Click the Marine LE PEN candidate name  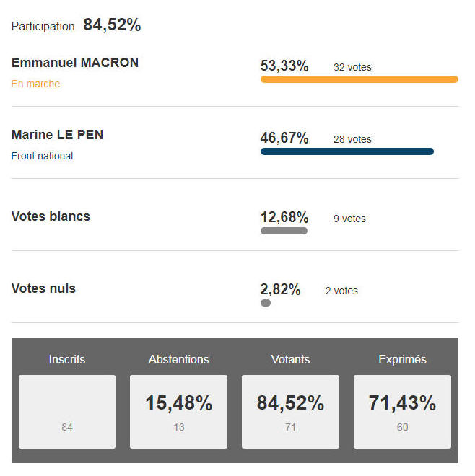(57, 135)
